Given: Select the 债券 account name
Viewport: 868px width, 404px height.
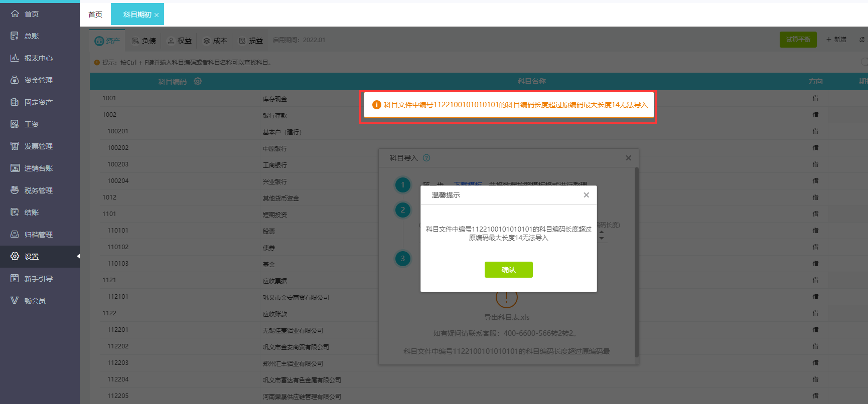Looking at the screenshot, I should pos(269,248).
